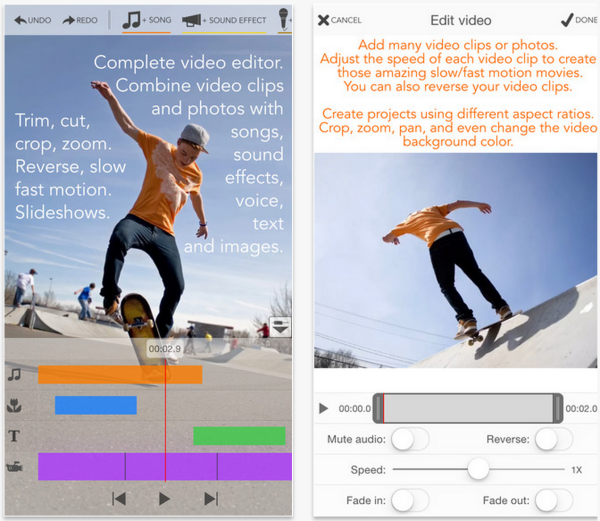Click the orange song clip on timeline
This screenshot has height=521, width=600.
coord(120,374)
